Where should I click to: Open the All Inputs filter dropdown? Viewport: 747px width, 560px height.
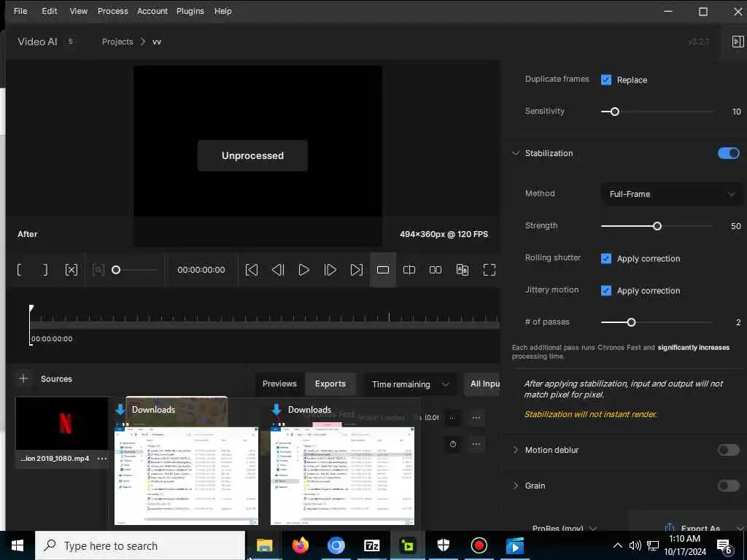pyautogui.click(x=482, y=384)
